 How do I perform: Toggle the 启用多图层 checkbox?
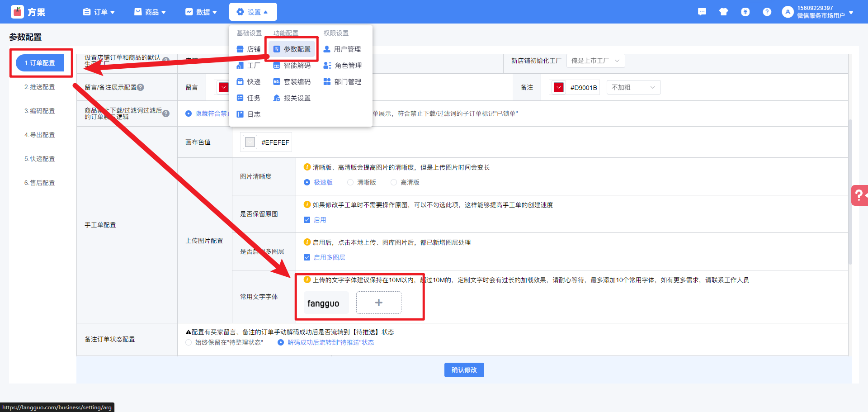307,257
